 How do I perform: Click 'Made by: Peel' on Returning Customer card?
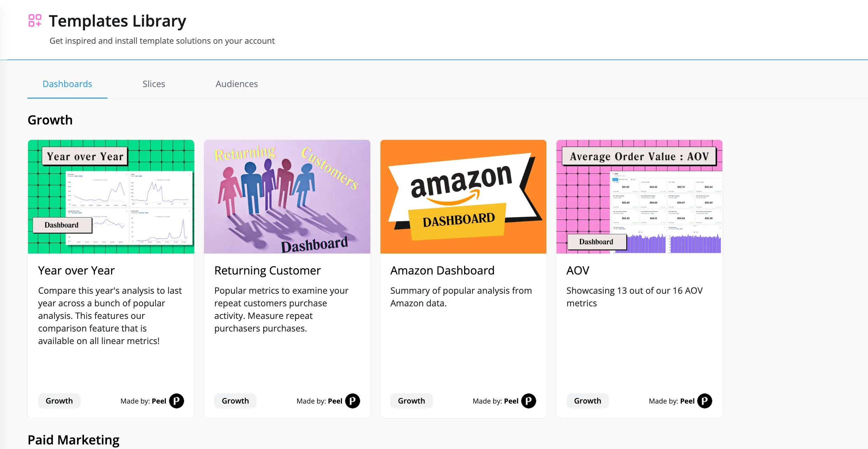coord(319,401)
